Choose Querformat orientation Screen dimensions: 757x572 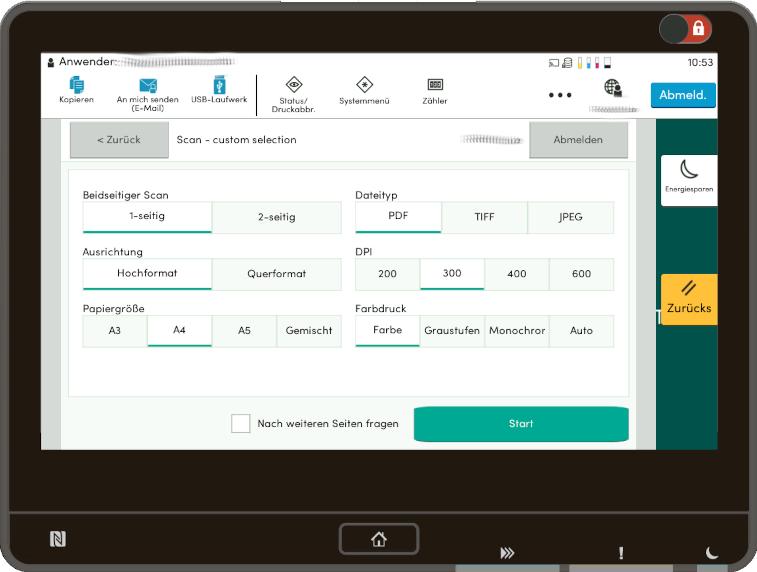pos(277,274)
